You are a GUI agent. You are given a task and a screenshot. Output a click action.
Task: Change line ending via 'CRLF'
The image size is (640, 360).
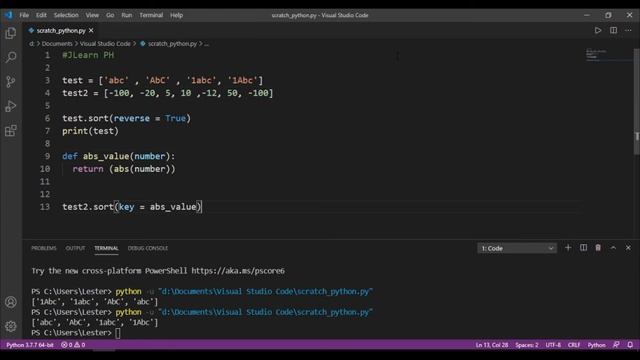click(574, 345)
